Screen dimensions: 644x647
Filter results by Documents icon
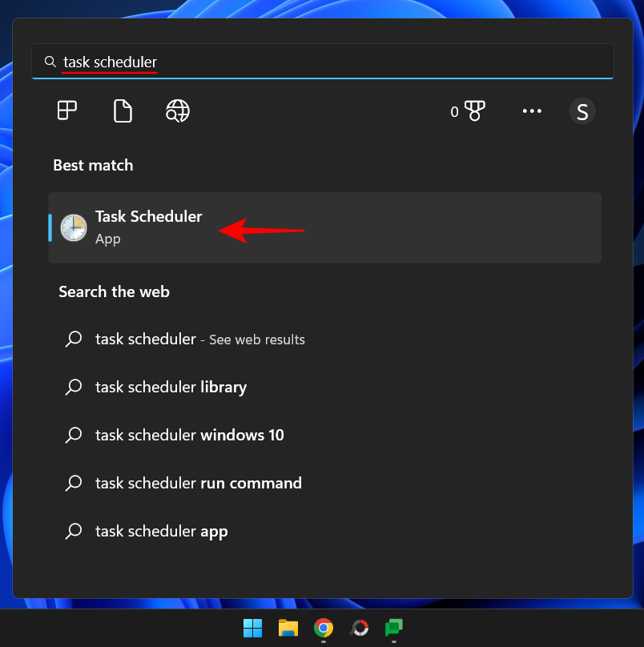(x=123, y=111)
